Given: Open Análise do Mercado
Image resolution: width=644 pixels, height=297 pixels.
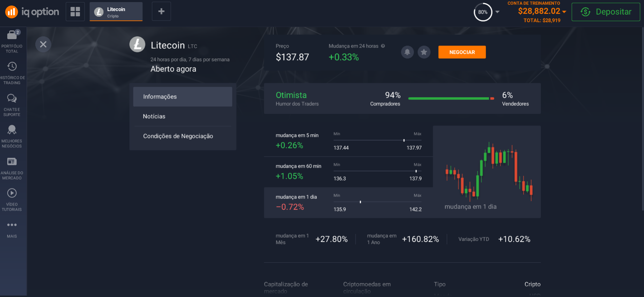Looking at the screenshot, I should 12,168.
